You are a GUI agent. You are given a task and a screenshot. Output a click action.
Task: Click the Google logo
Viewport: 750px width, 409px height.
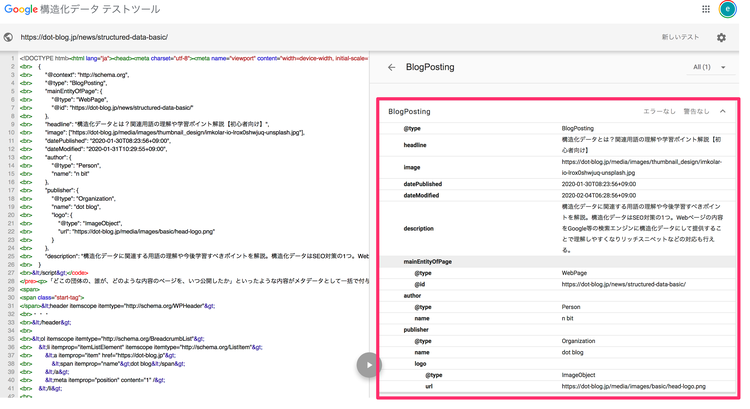21,9
